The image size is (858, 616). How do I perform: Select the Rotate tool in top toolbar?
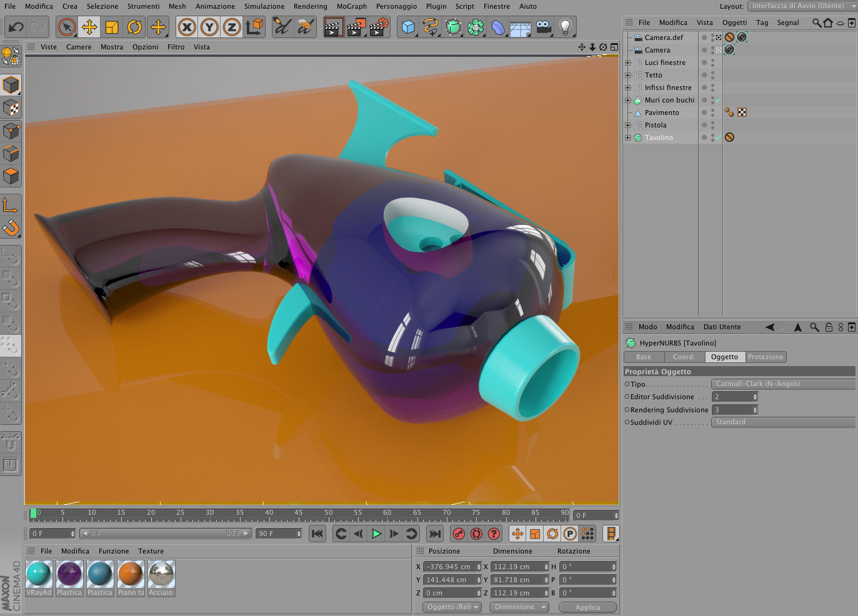tap(134, 27)
